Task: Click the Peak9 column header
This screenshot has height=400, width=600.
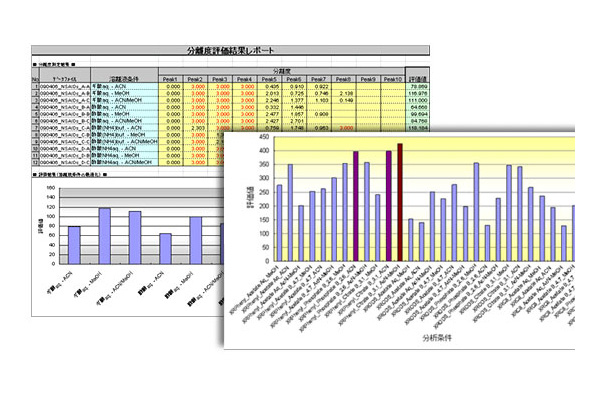Action: pyautogui.click(x=368, y=79)
